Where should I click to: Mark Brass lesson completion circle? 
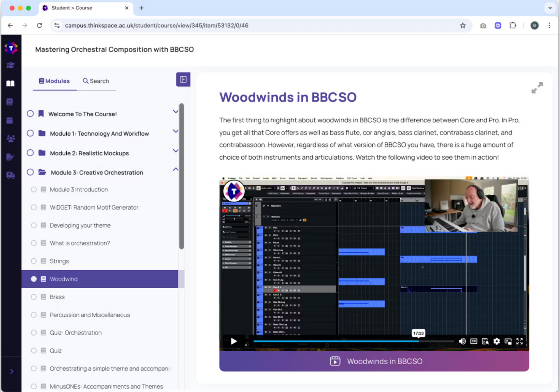[x=34, y=297]
